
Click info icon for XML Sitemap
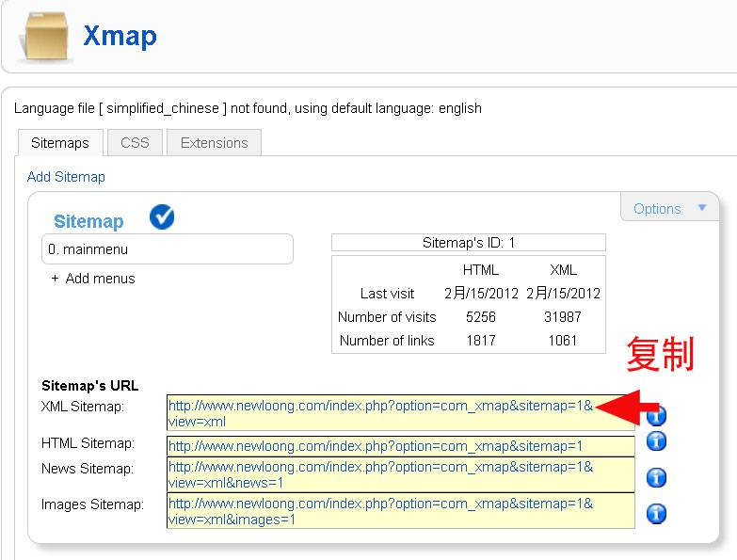(x=657, y=415)
